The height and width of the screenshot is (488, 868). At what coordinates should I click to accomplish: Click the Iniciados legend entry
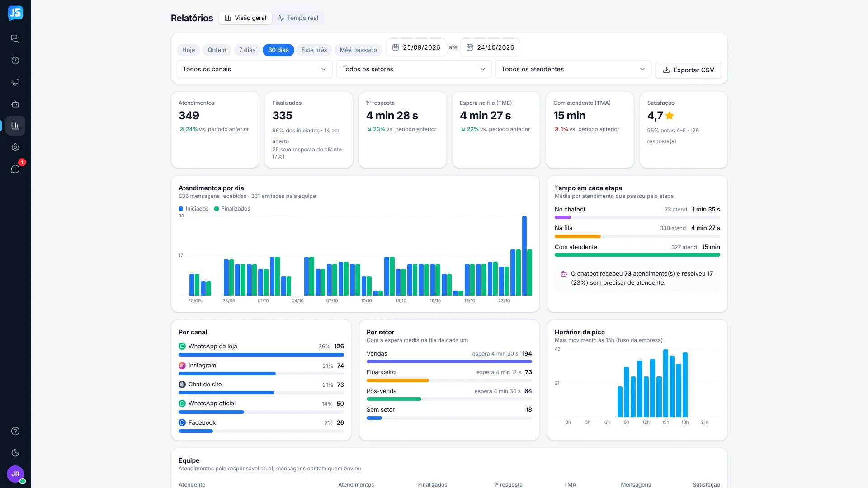click(x=193, y=209)
